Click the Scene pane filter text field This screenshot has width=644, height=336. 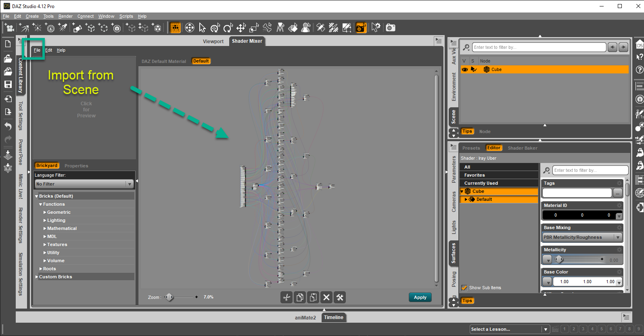click(x=539, y=47)
